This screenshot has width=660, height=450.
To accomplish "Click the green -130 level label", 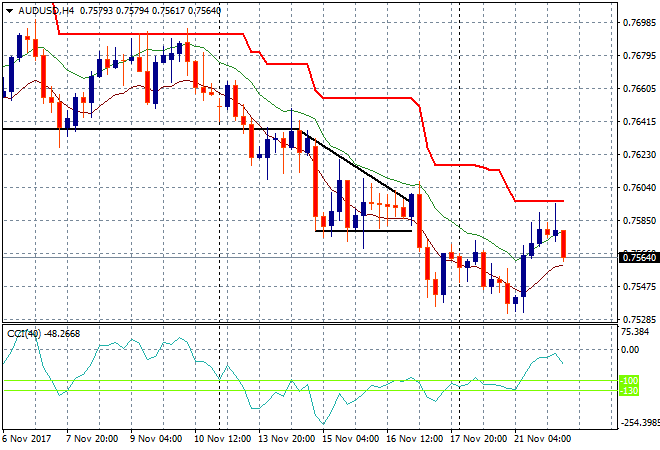I will pos(630,391).
